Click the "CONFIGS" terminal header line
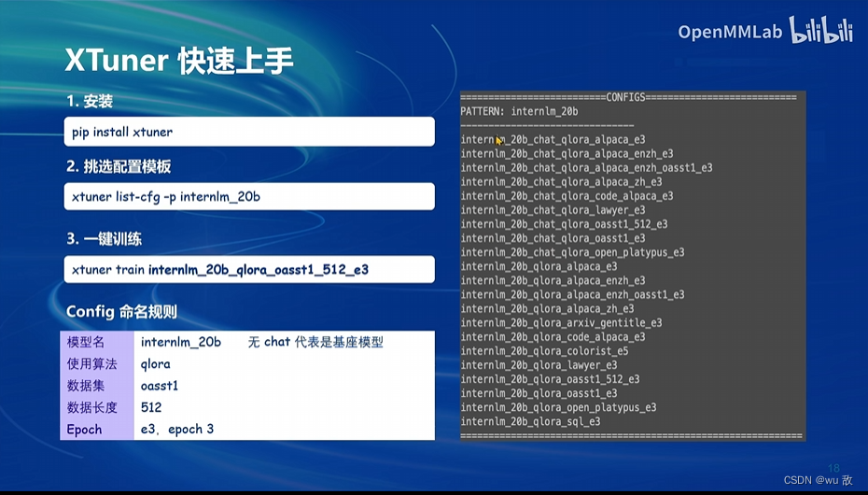The image size is (868, 495). coord(628,97)
